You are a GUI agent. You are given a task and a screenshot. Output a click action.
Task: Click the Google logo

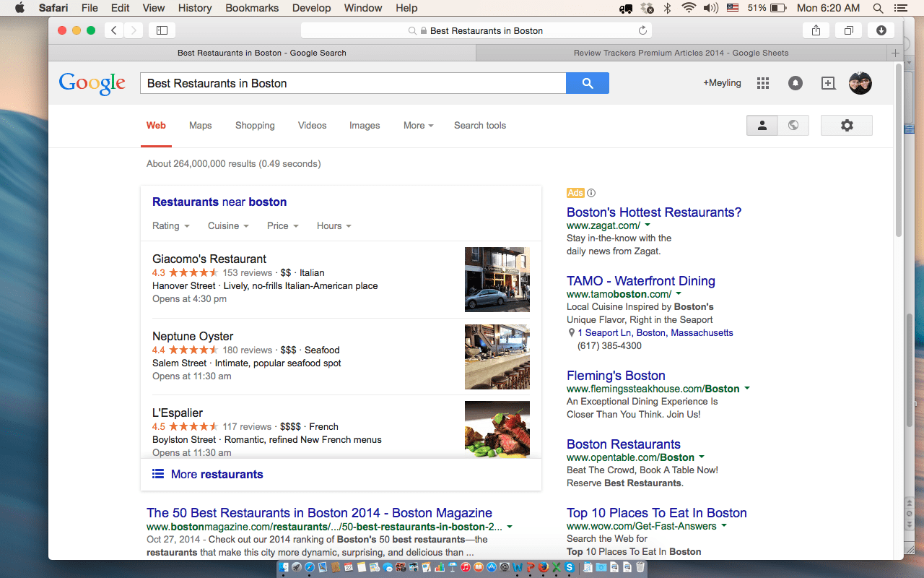click(92, 84)
